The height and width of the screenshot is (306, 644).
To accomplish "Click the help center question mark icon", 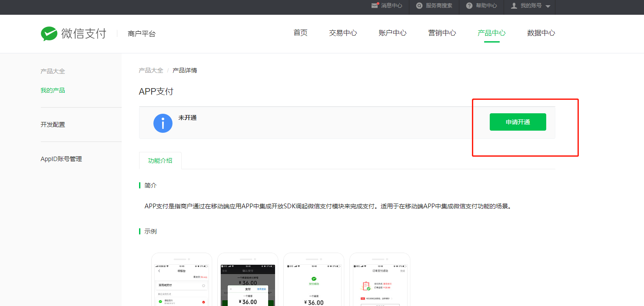I will click(x=469, y=6).
